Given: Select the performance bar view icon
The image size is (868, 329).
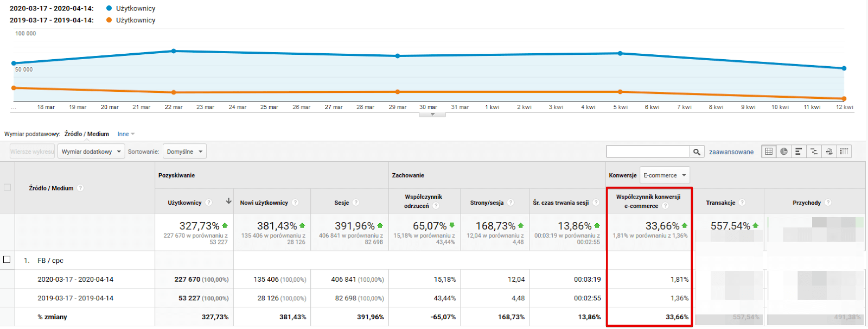Looking at the screenshot, I should pyautogui.click(x=799, y=151).
